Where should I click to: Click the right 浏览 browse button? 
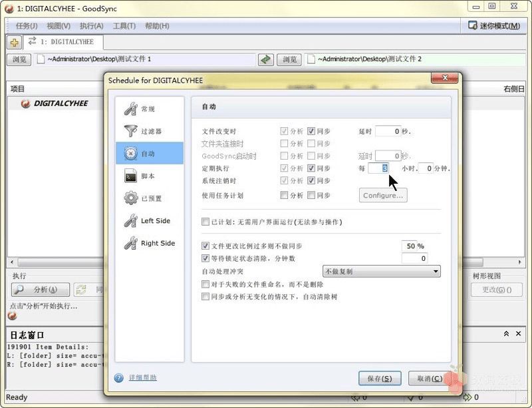coord(289,59)
